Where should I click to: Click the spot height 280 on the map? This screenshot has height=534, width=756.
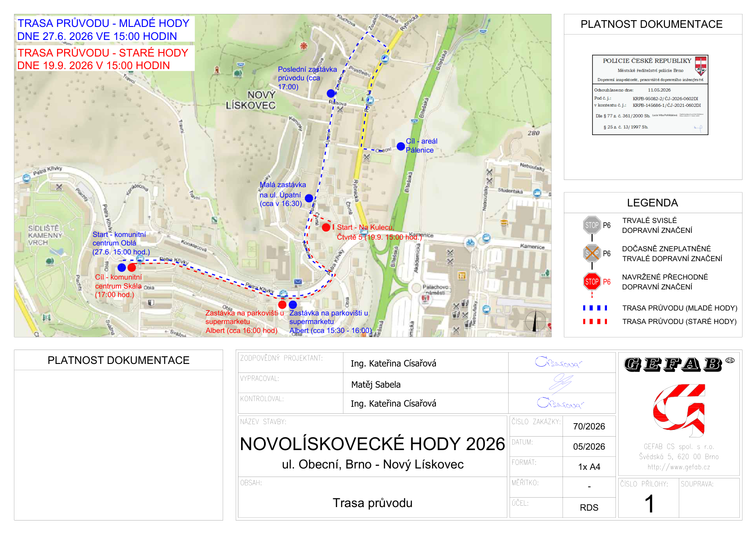533,133
